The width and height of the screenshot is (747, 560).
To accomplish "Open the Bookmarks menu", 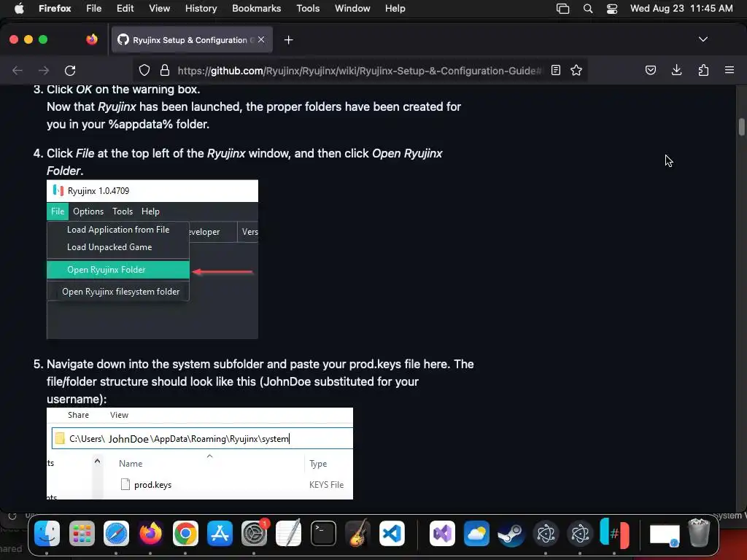I will (256, 9).
